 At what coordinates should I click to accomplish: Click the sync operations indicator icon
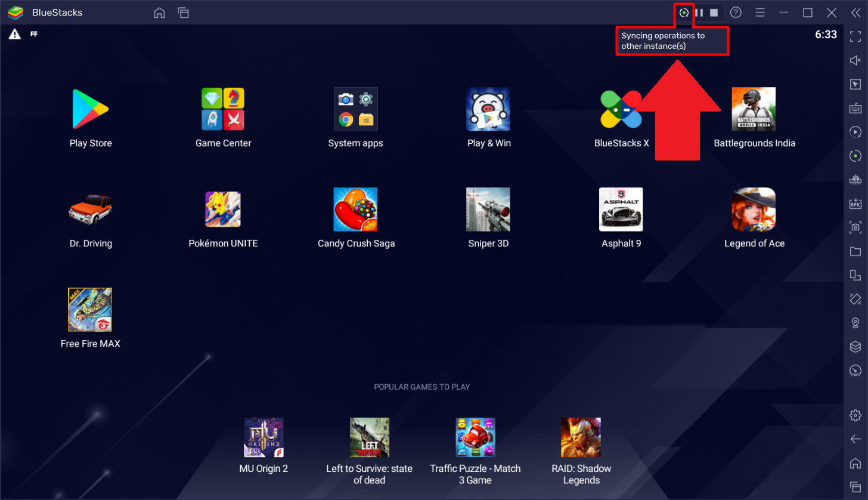tap(684, 13)
